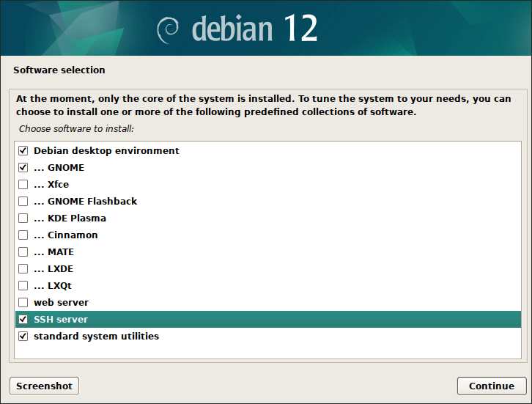Enable the web server checkbox
Image resolution: width=532 pixels, height=404 pixels.
click(23, 303)
